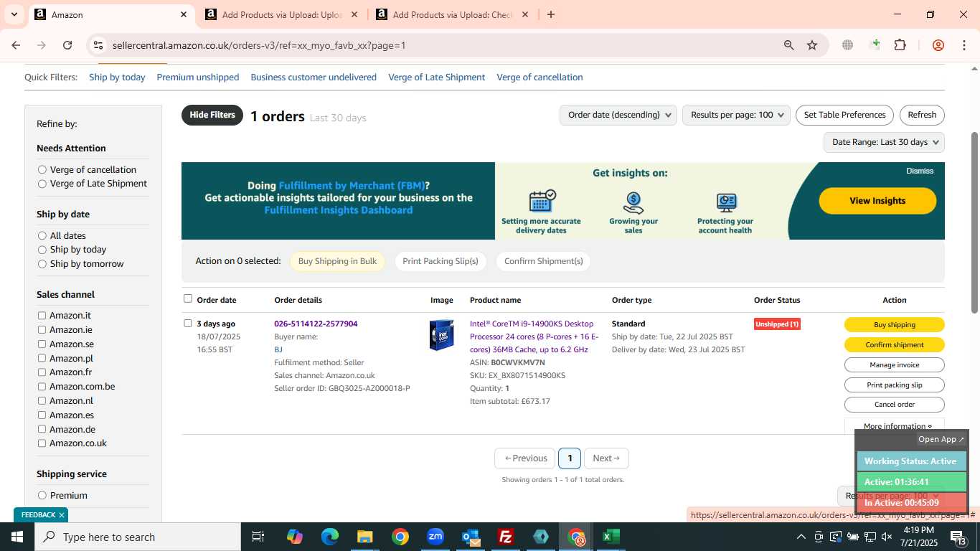Apply Verge of cancellation quick filter
This screenshot has height=551, width=980.
pos(540,77)
